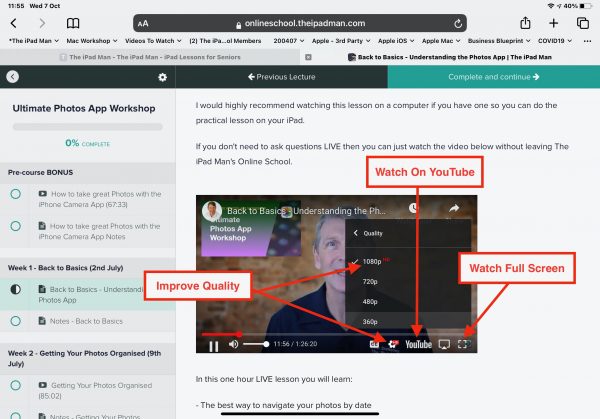600x419 pixels.
Task: Enter full screen video mode
Action: (x=464, y=344)
